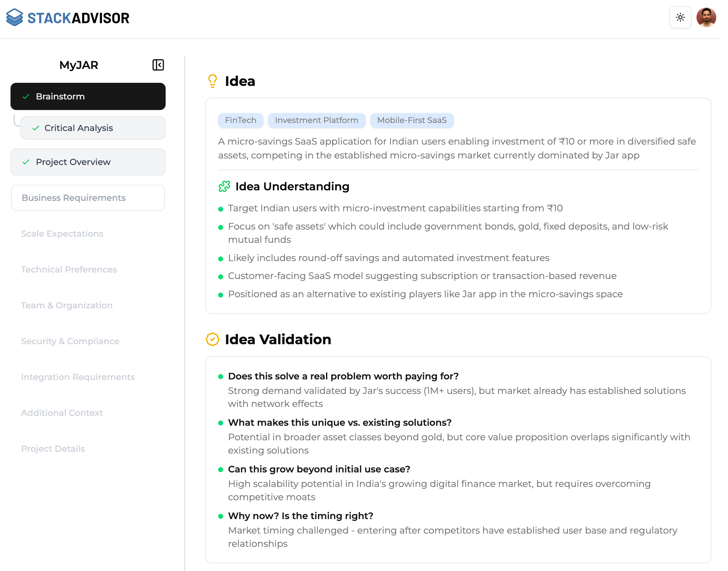Click the Mobile-First SaaS tag
The height and width of the screenshot is (571, 728).
tap(412, 121)
